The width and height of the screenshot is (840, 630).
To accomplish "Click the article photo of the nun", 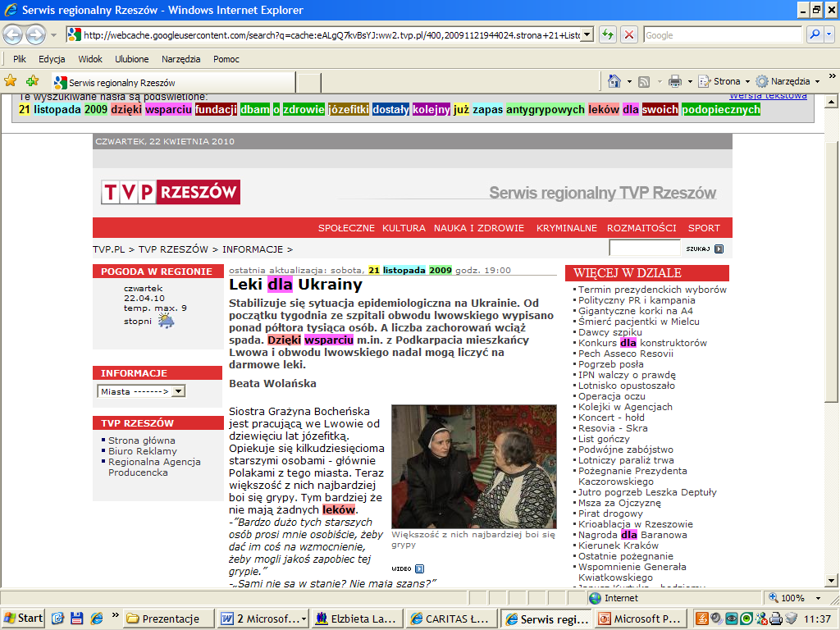I will [x=474, y=467].
